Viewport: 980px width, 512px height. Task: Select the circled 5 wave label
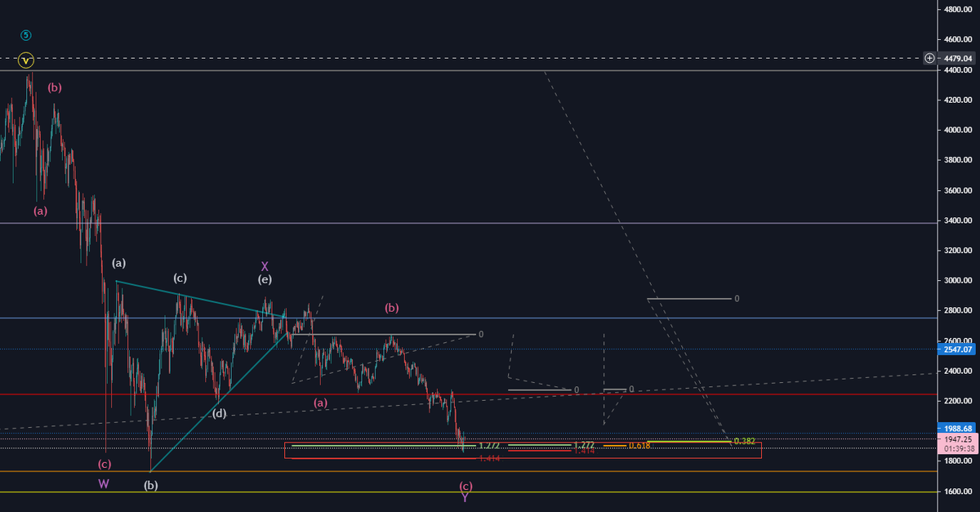click(x=26, y=35)
